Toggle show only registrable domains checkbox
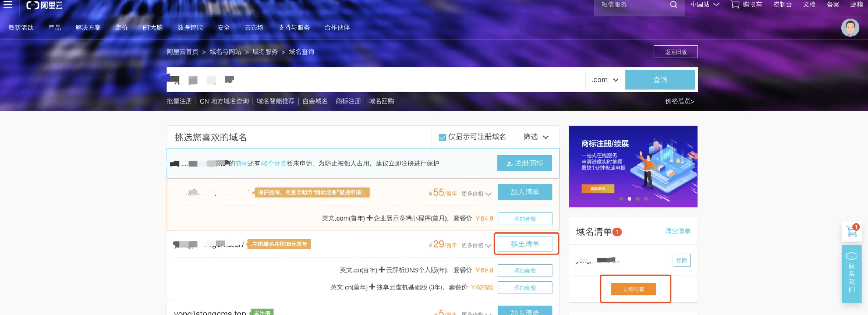 click(x=442, y=137)
